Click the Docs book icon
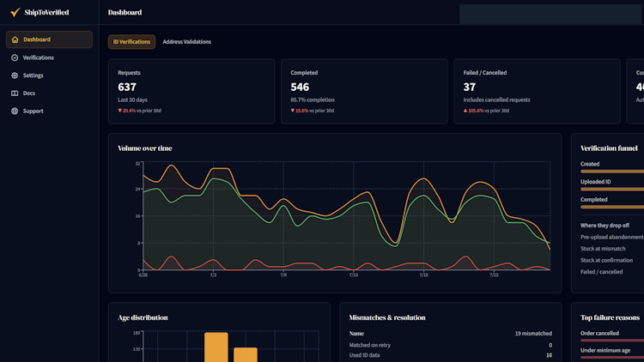The height and width of the screenshot is (362, 644). point(15,94)
